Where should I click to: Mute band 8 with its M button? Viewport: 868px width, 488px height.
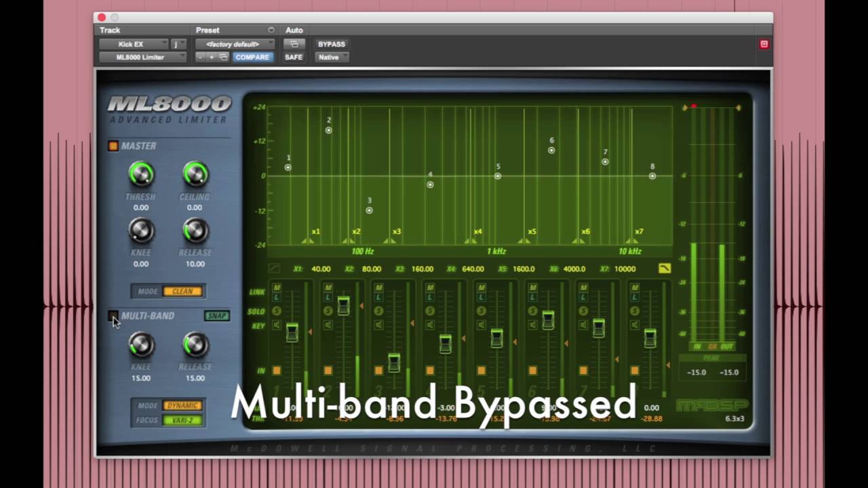coord(635,288)
